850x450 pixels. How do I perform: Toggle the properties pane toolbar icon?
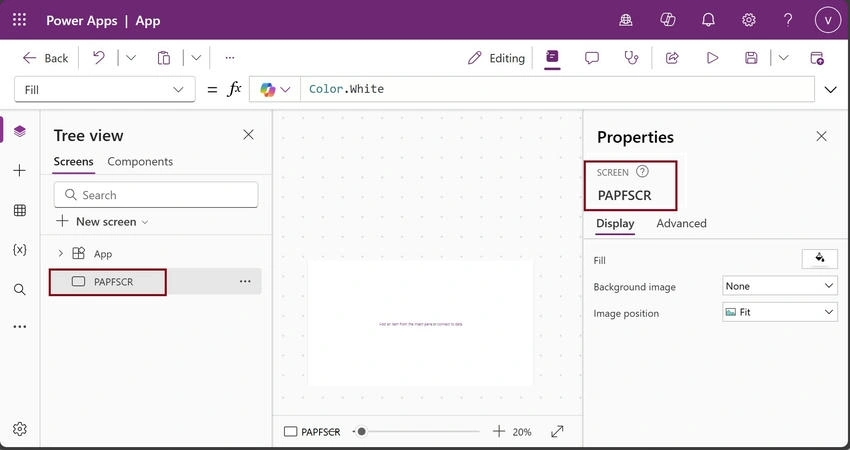pyautogui.click(x=552, y=57)
